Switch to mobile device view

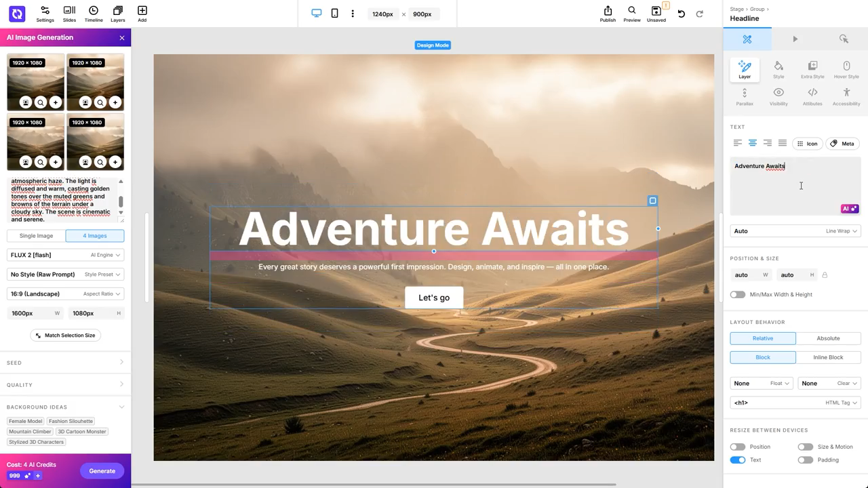(x=334, y=14)
